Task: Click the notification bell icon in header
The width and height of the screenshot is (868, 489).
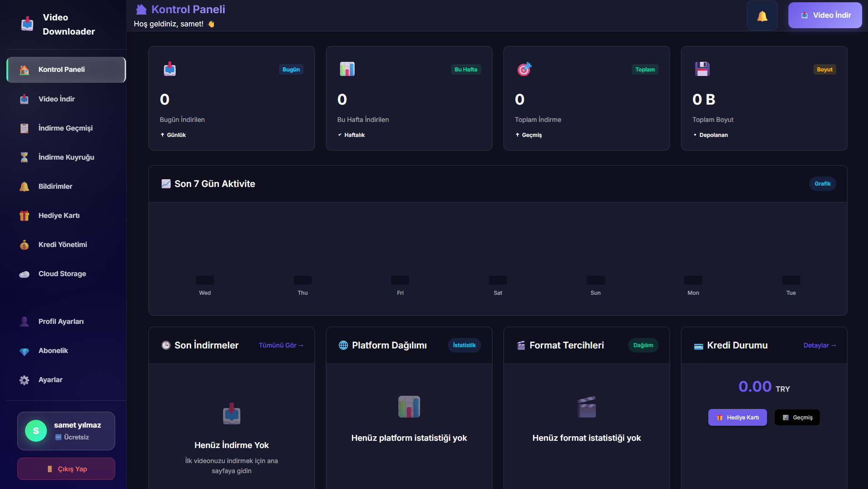Action: pyautogui.click(x=762, y=16)
